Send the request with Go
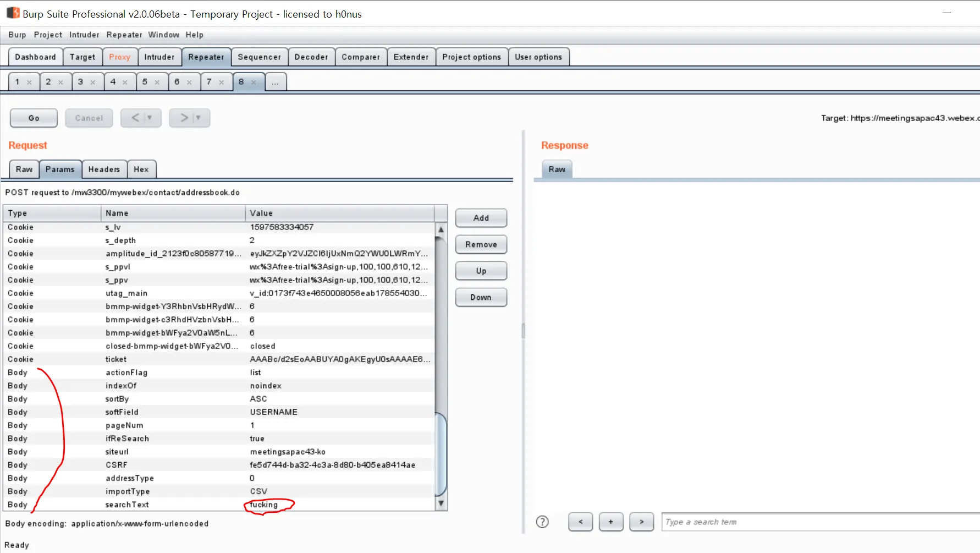Image resolution: width=980 pixels, height=553 pixels. (34, 118)
